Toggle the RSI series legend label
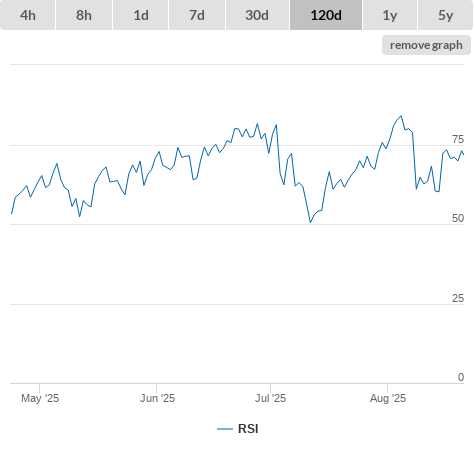 pyautogui.click(x=248, y=429)
